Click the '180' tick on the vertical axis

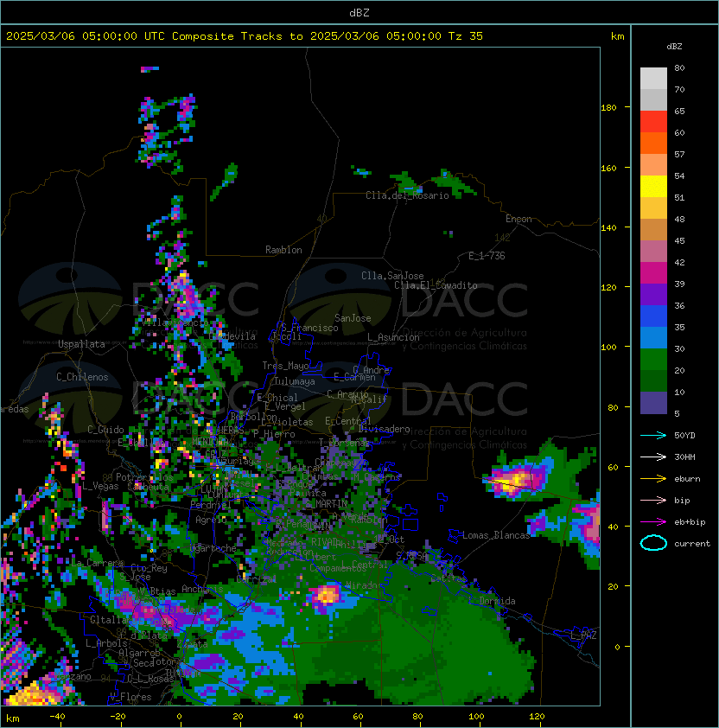pyautogui.click(x=608, y=108)
